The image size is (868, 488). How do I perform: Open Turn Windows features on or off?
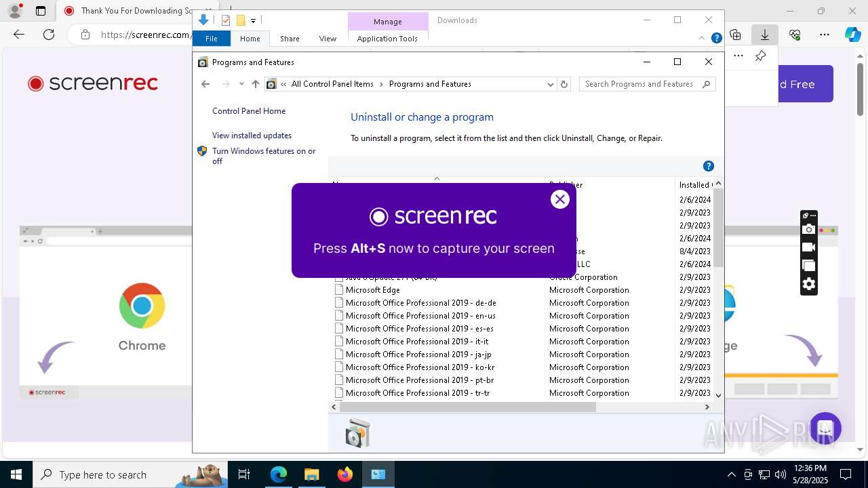click(264, 156)
